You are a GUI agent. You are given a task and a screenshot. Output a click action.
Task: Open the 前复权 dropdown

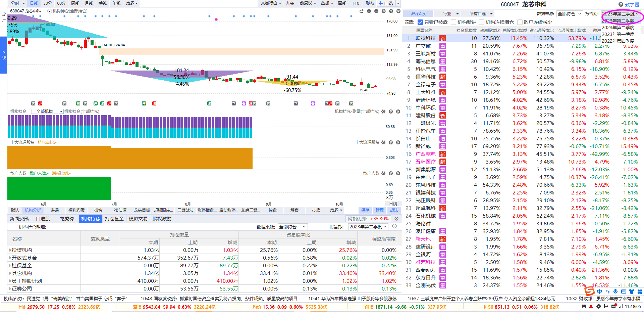[308, 3]
